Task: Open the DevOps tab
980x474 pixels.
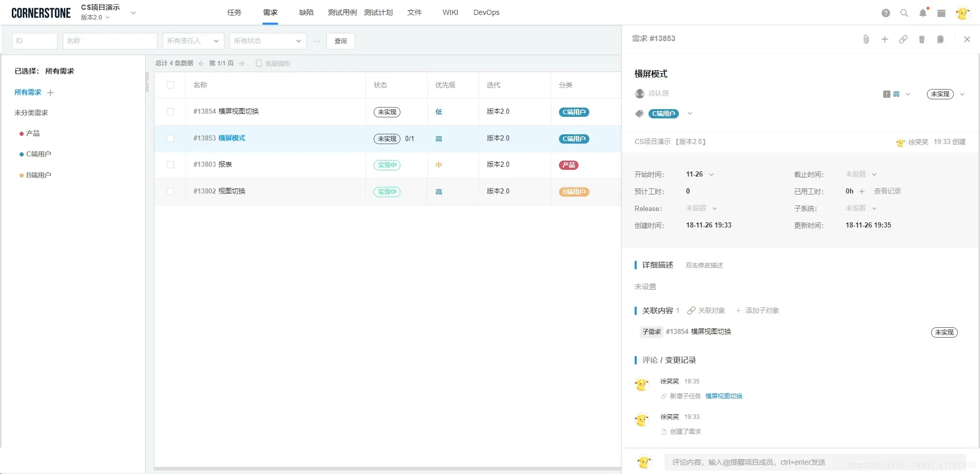Action: [x=486, y=12]
